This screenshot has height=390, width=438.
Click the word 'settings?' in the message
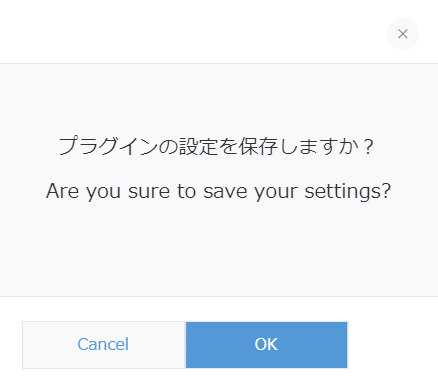click(x=348, y=192)
